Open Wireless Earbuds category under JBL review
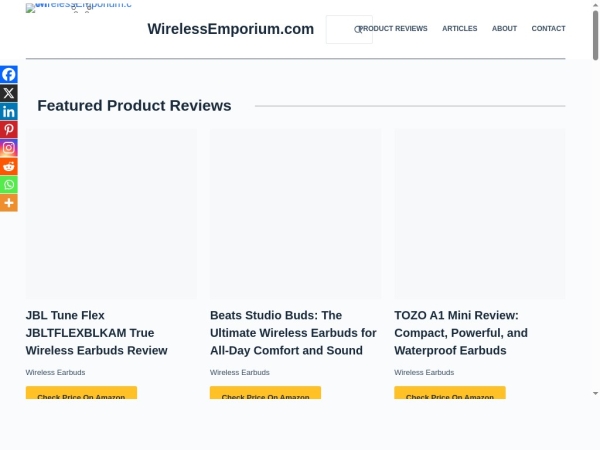Screen dimensions: 600x450 (x=55, y=372)
